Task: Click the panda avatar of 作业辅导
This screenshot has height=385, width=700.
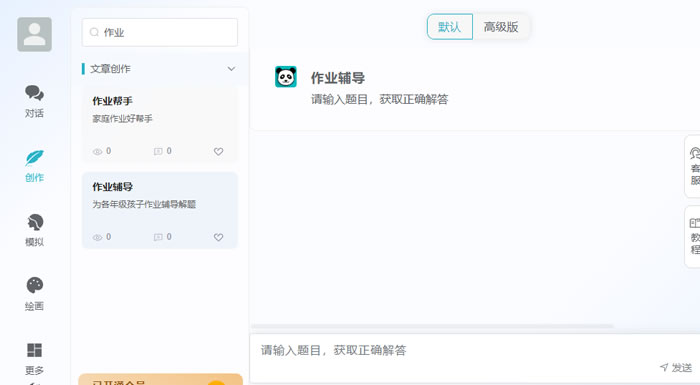Action: coord(286,77)
